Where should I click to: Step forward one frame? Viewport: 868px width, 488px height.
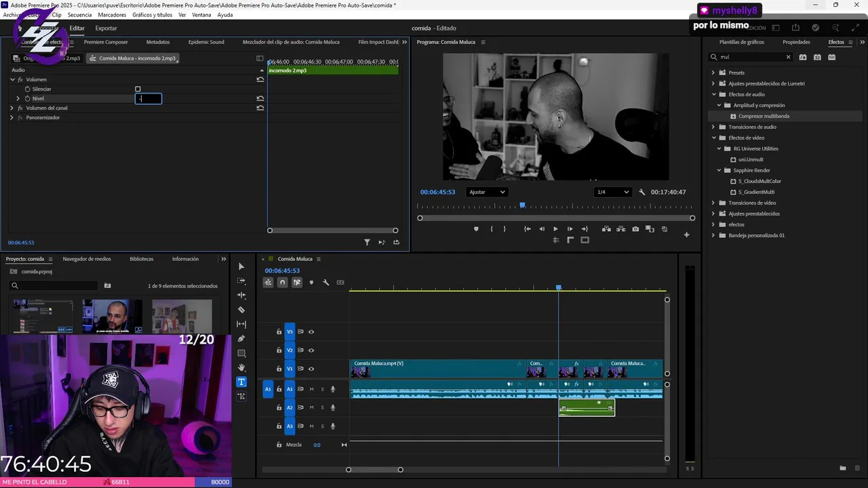point(570,229)
